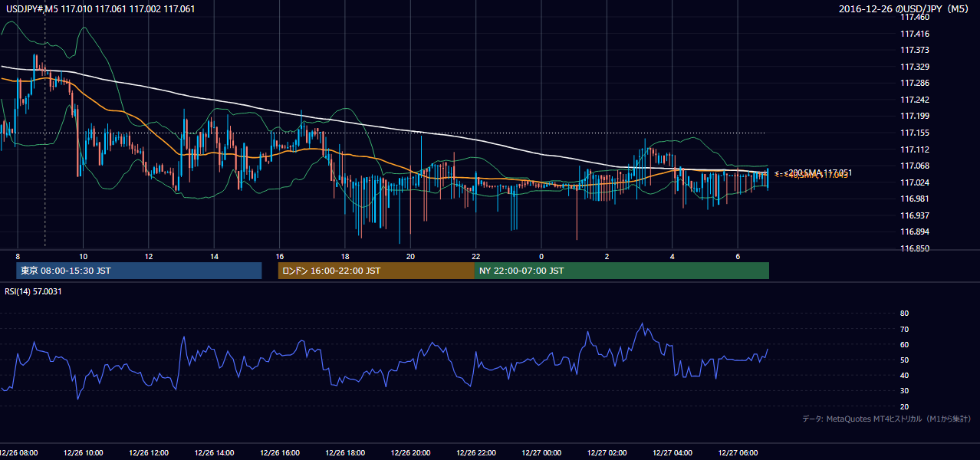
Task: Click hour tick 22 on chart time axis
Action: (476, 256)
